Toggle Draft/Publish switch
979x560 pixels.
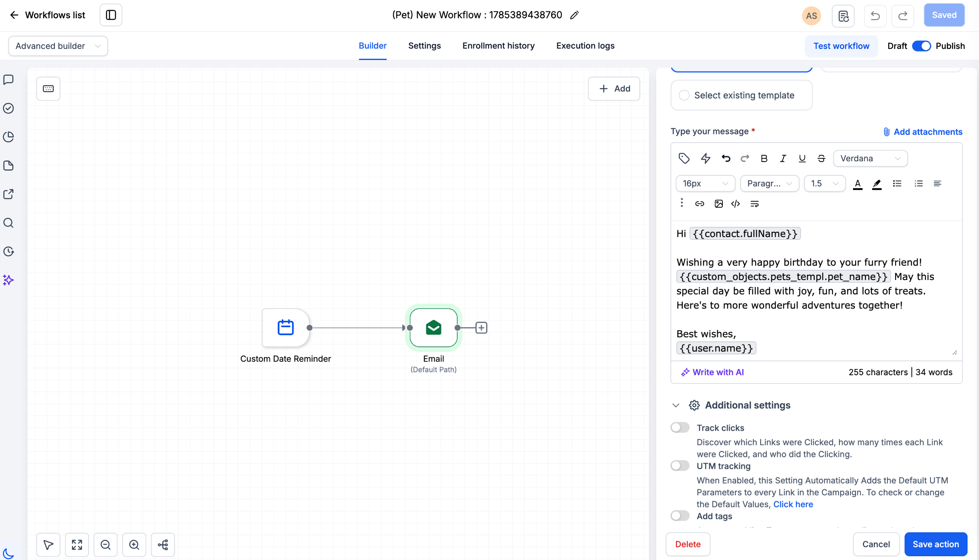click(x=921, y=46)
